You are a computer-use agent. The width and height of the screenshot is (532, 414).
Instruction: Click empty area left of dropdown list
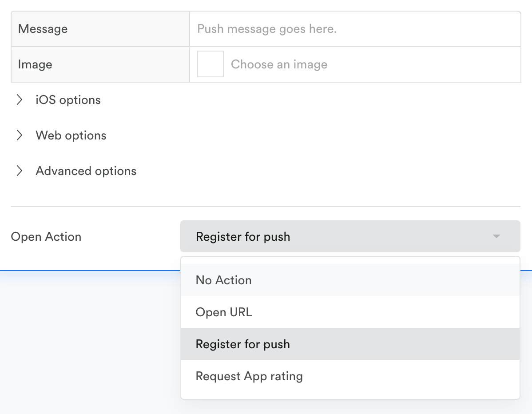[89, 338]
